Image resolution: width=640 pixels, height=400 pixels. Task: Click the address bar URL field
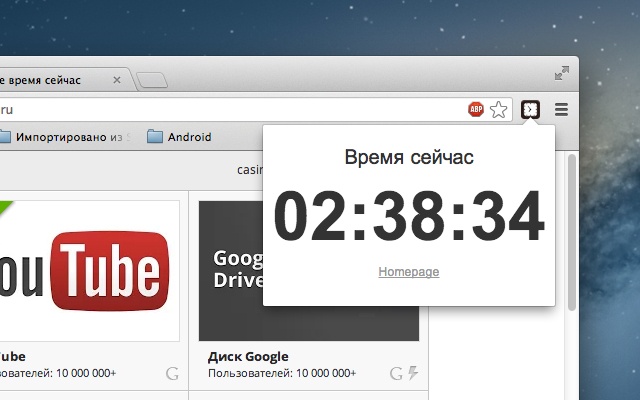coord(233,109)
